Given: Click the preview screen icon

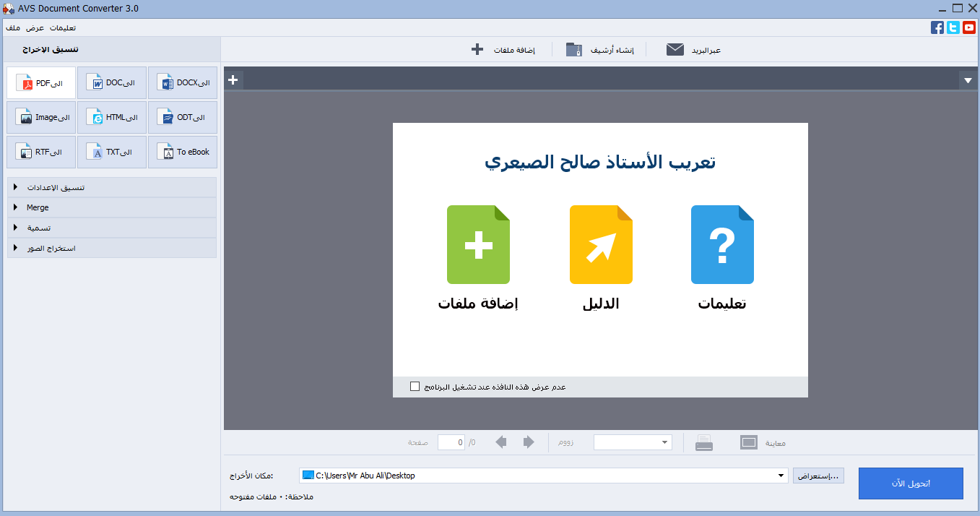Looking at the screenshot, I should 749,442.
